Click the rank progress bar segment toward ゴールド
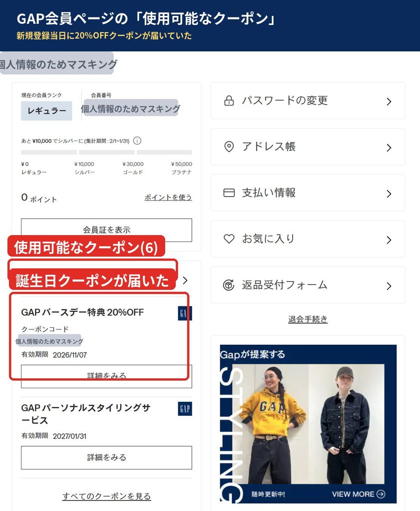Image resolution: width=420 pixels, height=511 pixels. pos(107,152)
